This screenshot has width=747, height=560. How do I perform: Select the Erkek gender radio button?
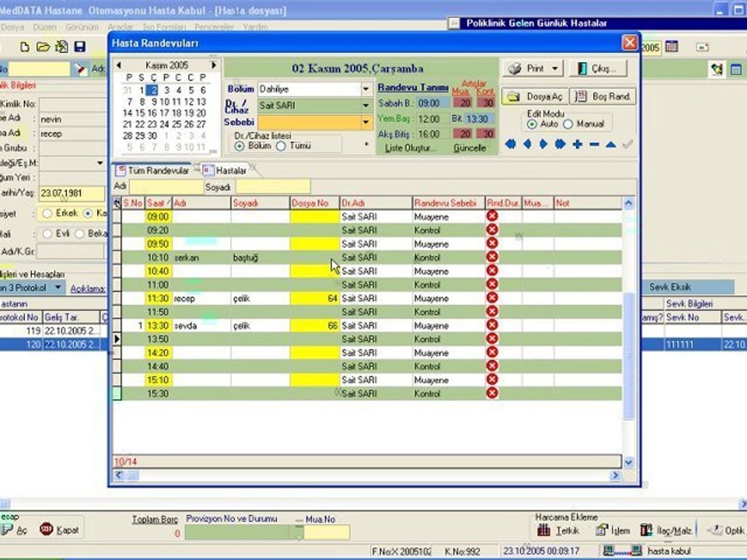tap(47, 213)
